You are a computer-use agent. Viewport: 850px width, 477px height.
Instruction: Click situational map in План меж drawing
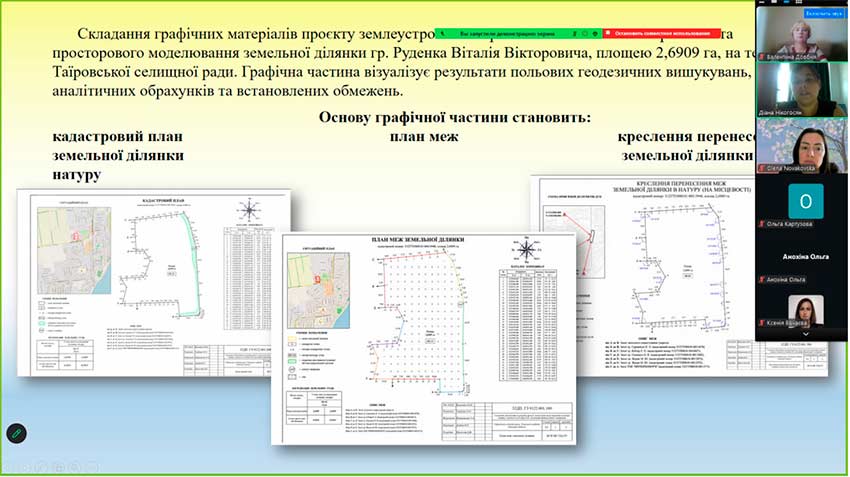(318, 291)
